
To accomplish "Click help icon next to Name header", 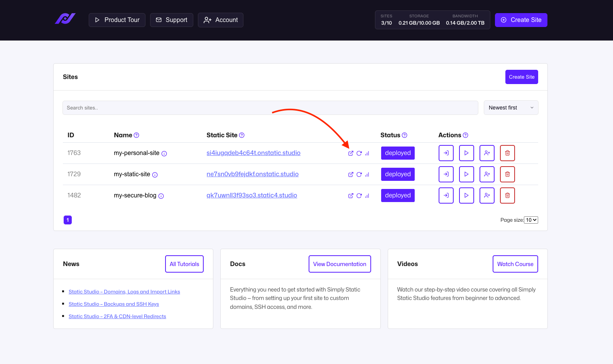I will point(136,135).
